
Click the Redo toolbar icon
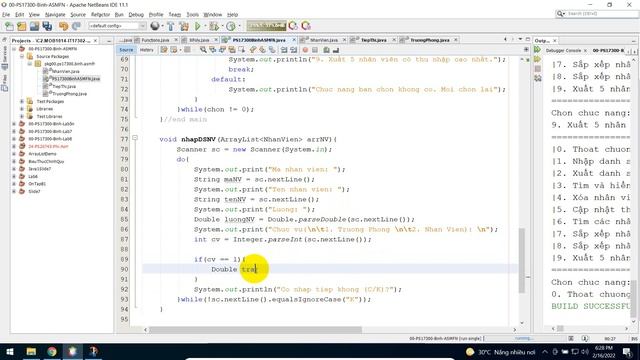pos(76,26)
